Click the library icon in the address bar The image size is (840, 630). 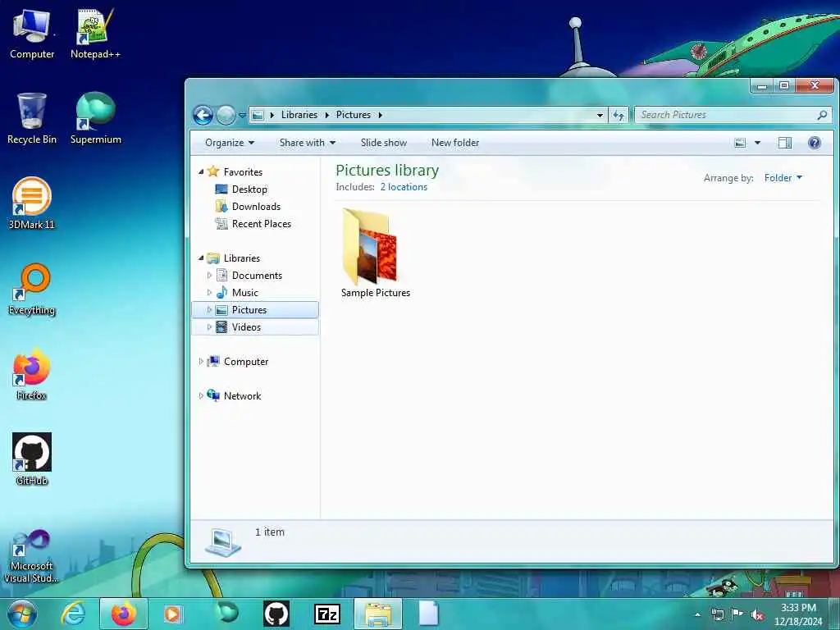(x=258, y=115)
